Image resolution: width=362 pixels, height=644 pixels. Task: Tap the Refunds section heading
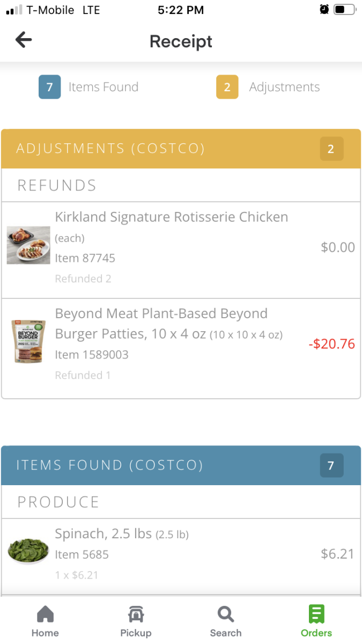(x=57, y=186)
